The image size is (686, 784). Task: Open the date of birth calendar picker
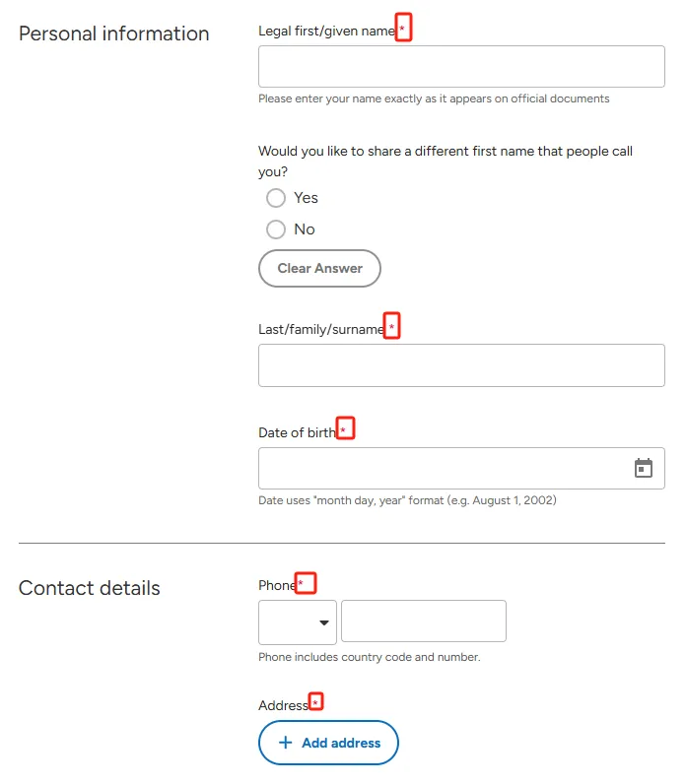(644, 468)
